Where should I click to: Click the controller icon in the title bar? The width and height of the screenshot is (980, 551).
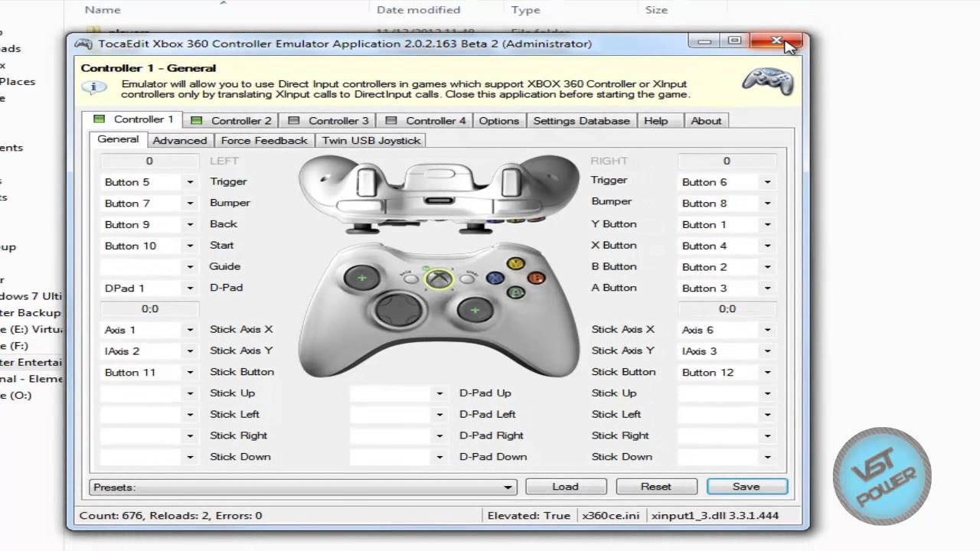[83, 44]
